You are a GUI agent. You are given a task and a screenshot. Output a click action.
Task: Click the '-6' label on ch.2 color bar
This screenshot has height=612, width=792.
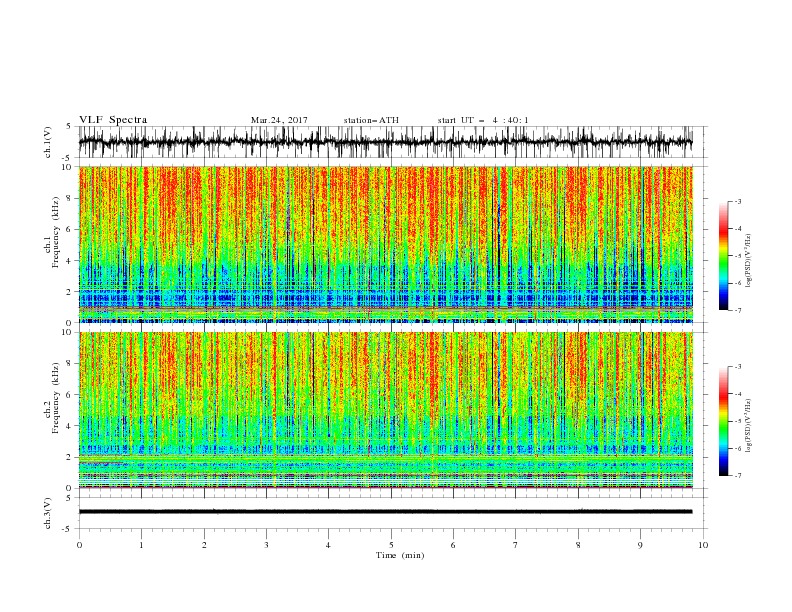(738, 448)
